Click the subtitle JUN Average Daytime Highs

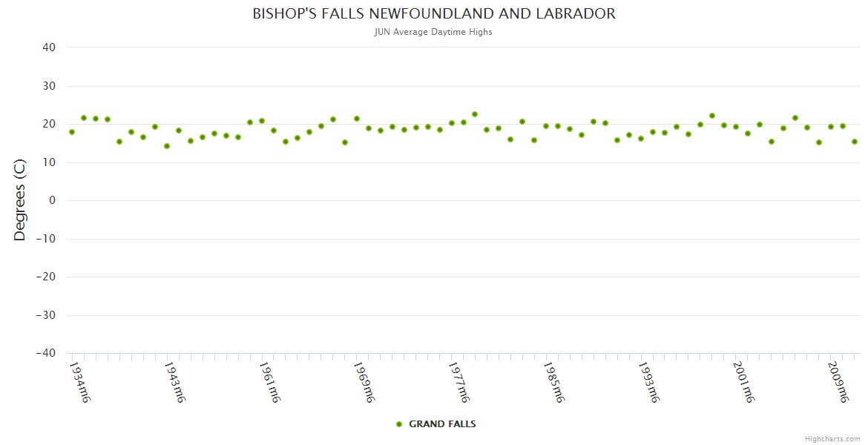pyautogui.click(x=434, y=32)
